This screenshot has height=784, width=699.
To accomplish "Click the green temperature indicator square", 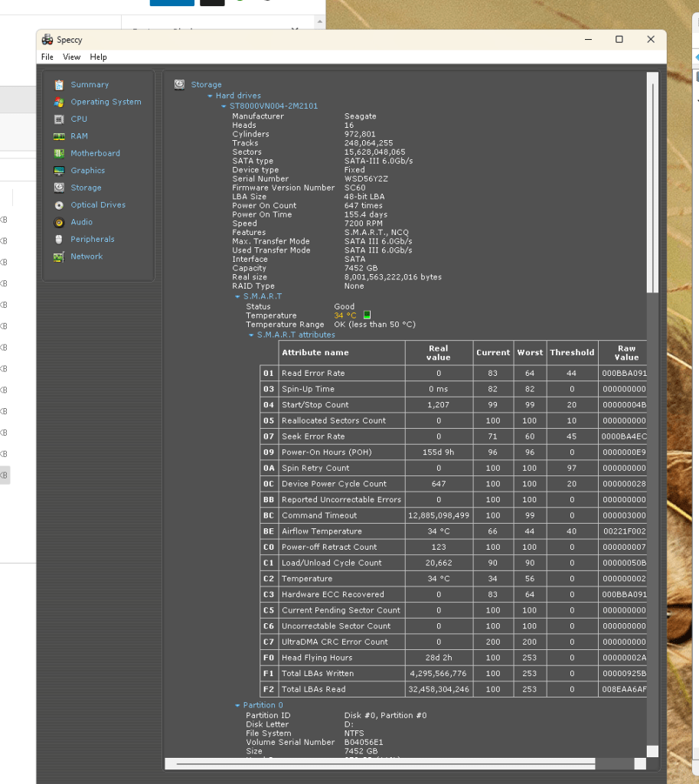I will (367, 315).
